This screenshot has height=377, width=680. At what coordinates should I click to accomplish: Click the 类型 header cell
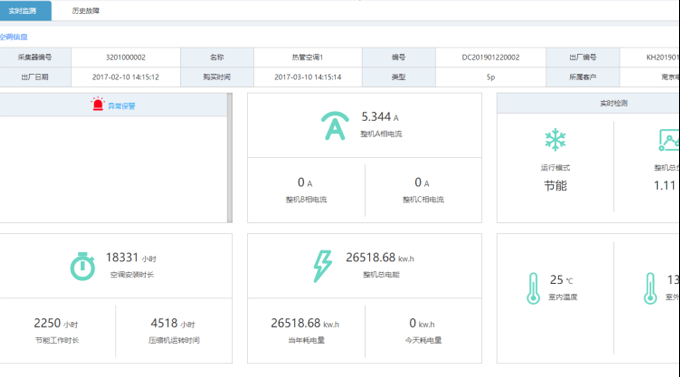399,77
